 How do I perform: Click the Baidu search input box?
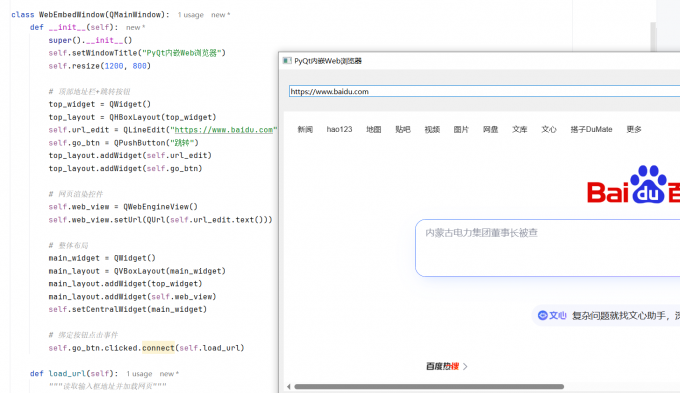pos(548,248)
